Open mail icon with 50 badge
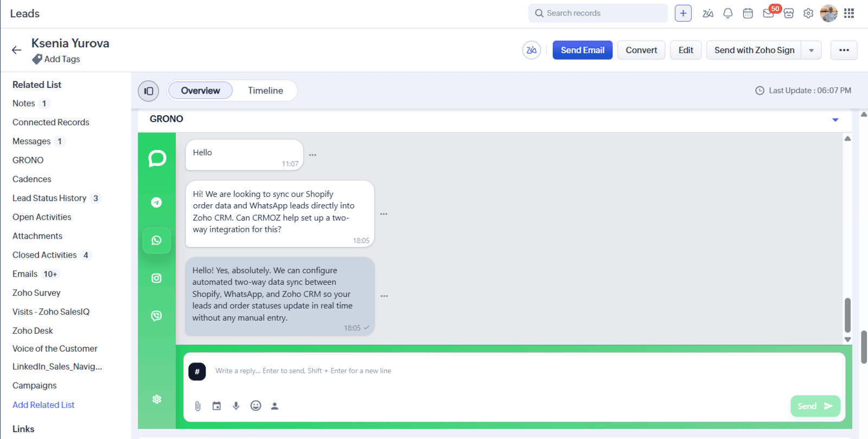Viewport: 868px width, 439px height. 769,13
